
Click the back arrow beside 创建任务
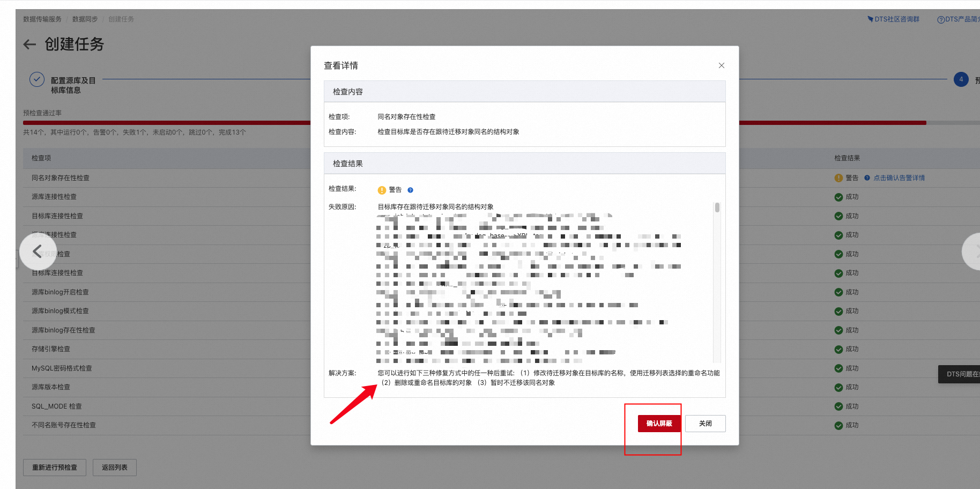29,45
